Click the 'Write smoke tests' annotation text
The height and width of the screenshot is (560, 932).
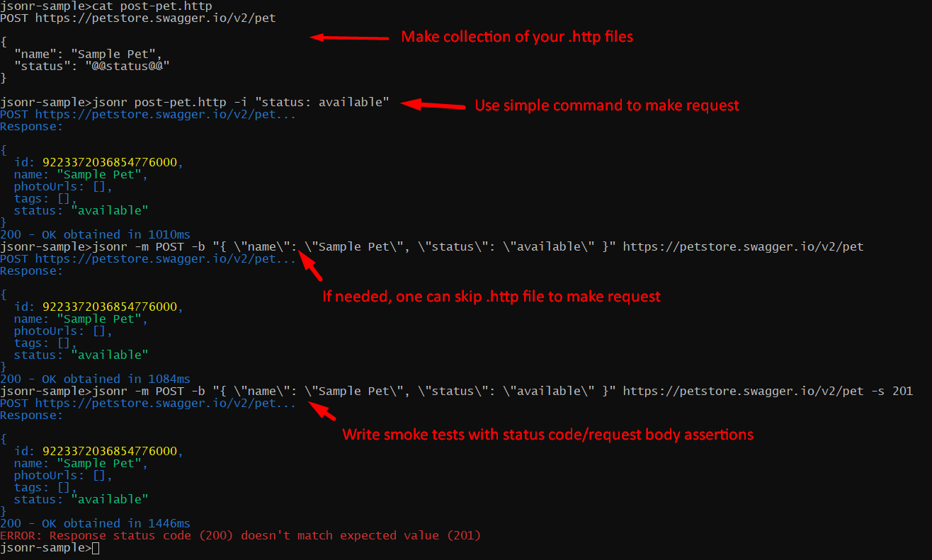pyautogui.click(x=547, y=434)
